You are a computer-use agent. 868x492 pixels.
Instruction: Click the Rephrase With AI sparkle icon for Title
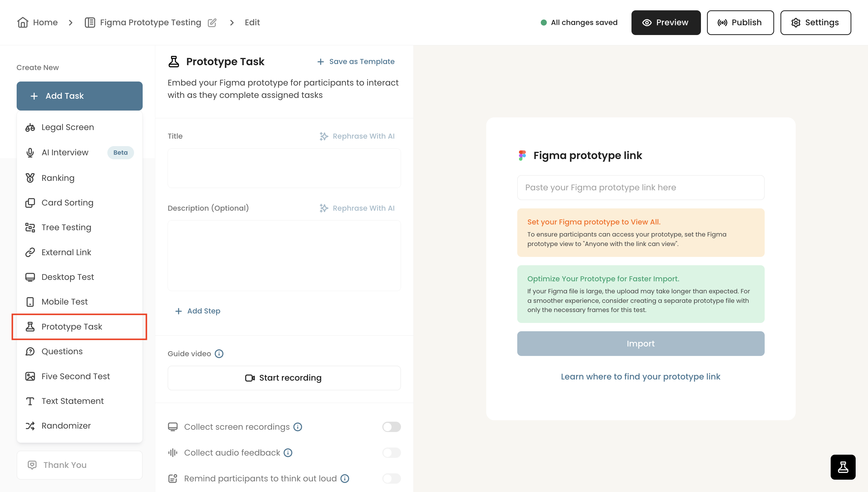[x=323, y=136]
